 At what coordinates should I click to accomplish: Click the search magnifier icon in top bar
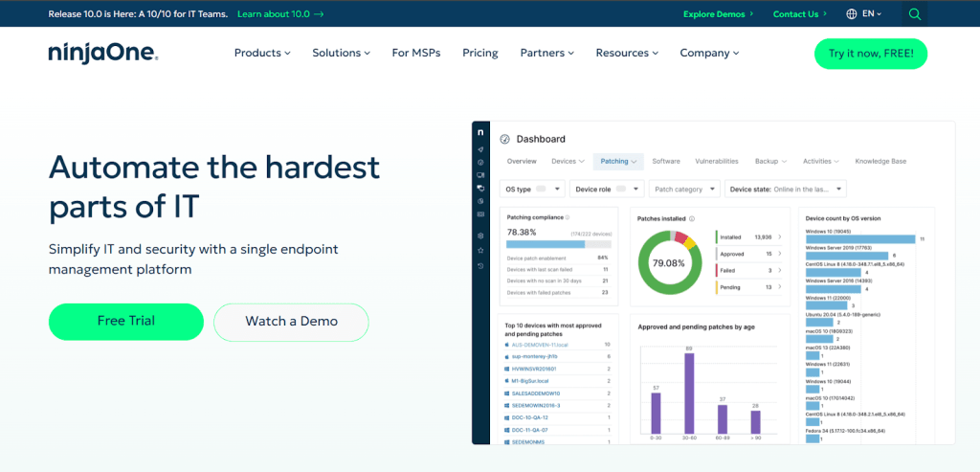[x=915, y=13]
